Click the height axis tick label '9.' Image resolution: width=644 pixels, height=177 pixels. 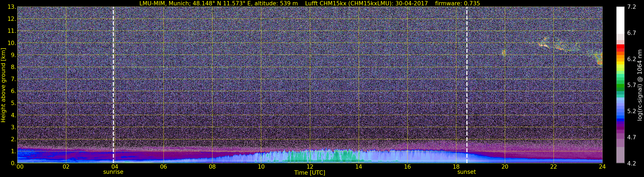[x=13, y=55]
